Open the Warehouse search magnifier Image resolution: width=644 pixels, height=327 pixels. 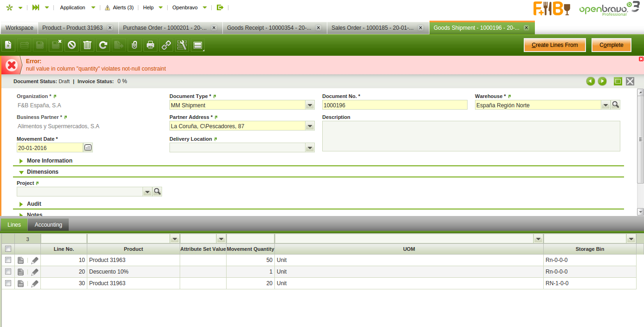point(616,105)
